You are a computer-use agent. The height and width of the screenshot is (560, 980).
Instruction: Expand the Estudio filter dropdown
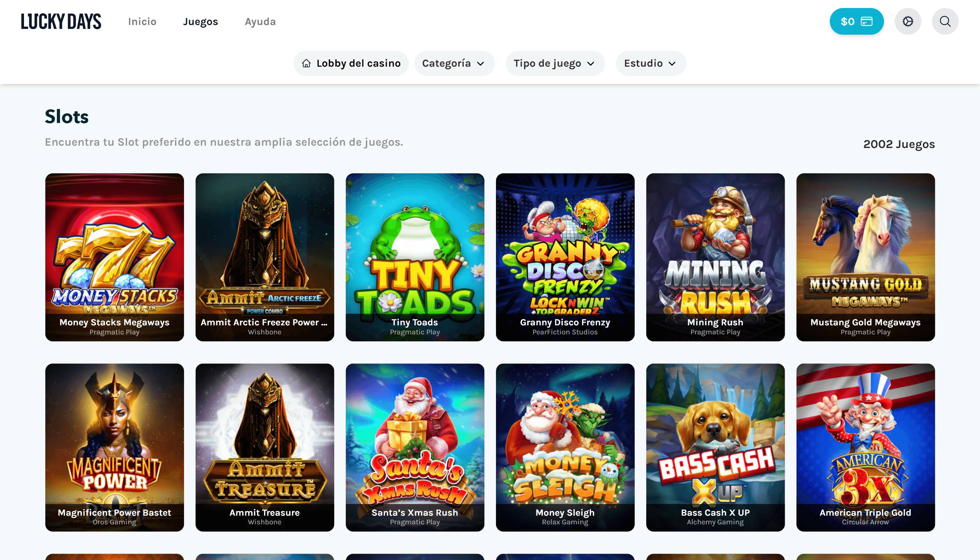tap(650, 63)
